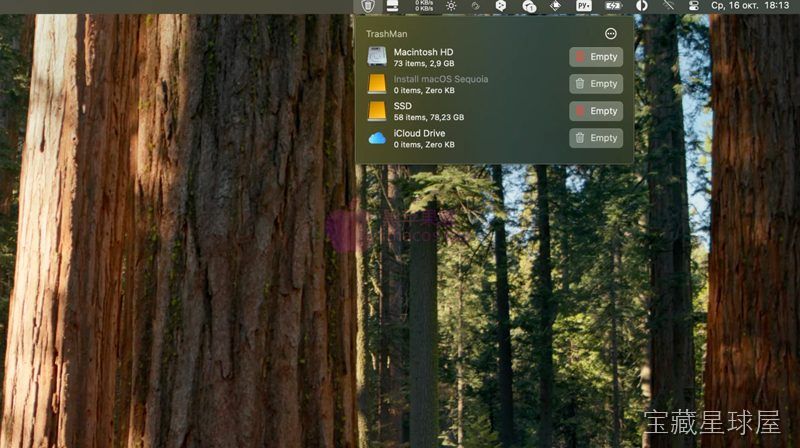Empty the Macintosh HD trash
Viewport: 800px width, 448px height.
click(x=596, y=57)
